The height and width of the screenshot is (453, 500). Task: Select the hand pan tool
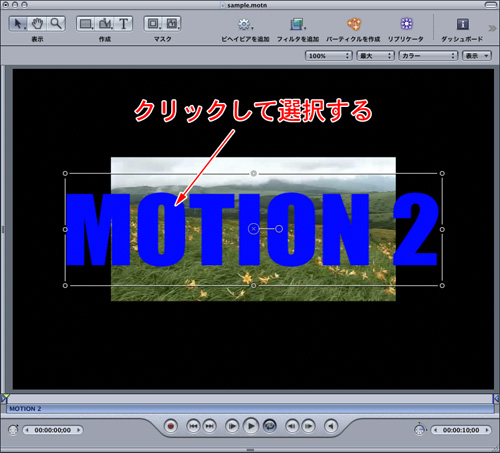pyautogui.click(x=37, y=24)
